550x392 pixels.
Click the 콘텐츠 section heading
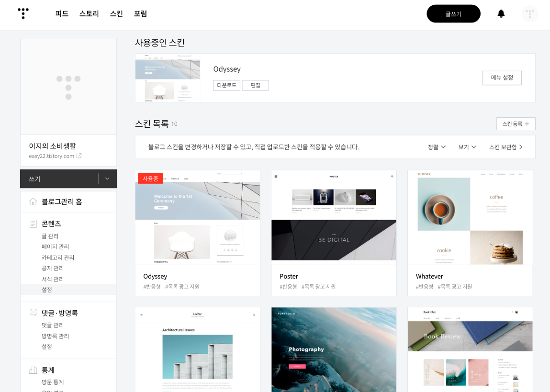coord(51,224)
